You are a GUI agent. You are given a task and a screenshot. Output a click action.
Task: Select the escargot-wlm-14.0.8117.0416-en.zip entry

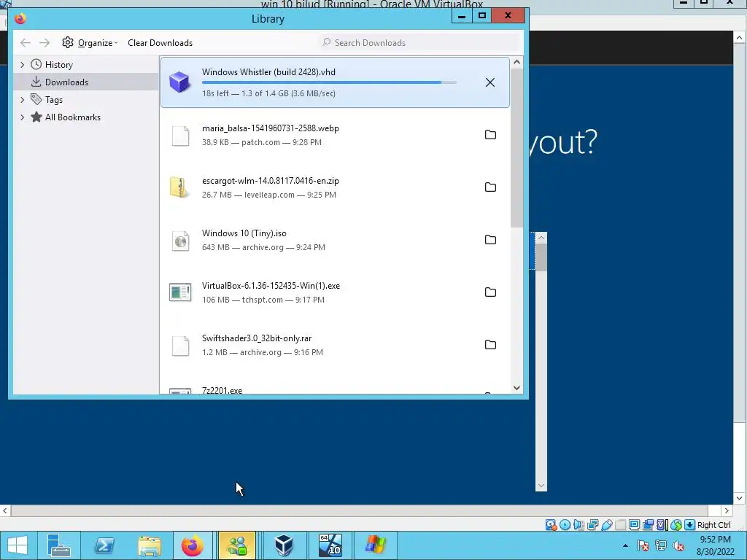pyautogui.click(x=335, y=187)
